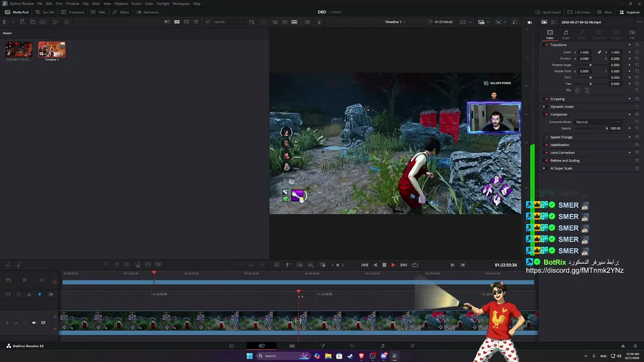
Task: Toggle the Stabilization enable switch
Action: tap(546, 145)
